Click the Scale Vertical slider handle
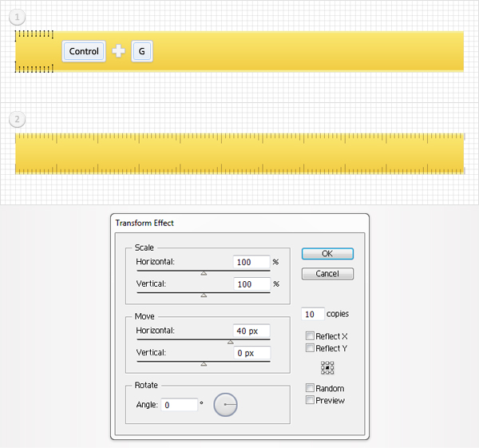 (x=204, y=295)
